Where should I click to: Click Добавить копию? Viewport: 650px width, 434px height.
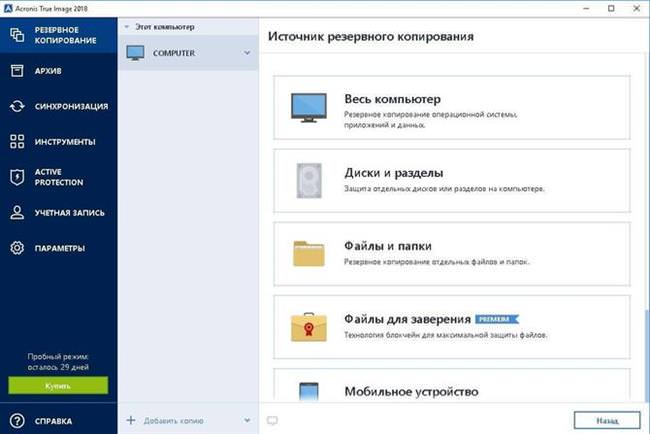pos(173,421)
